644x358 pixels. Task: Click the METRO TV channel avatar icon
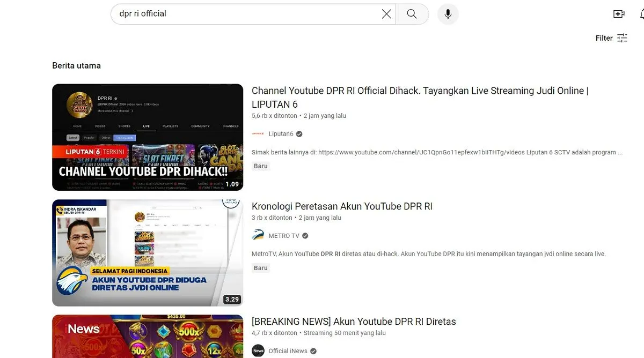click(x=258, y=235)
